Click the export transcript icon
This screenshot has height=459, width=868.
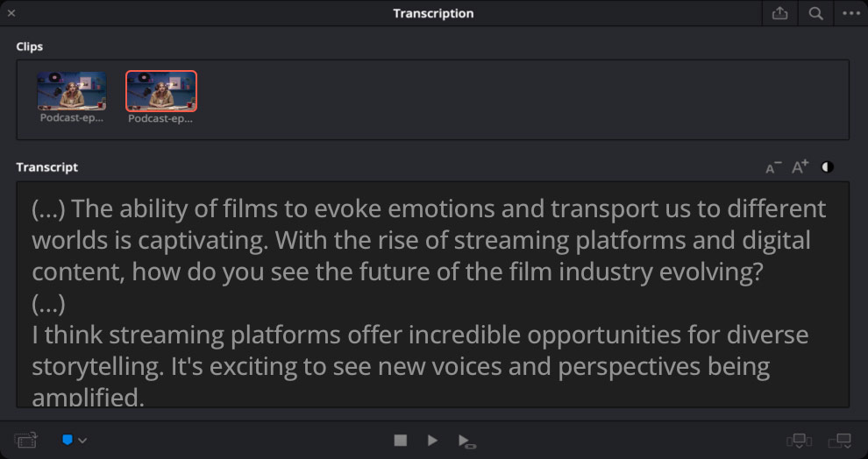[x=779, y=13]
